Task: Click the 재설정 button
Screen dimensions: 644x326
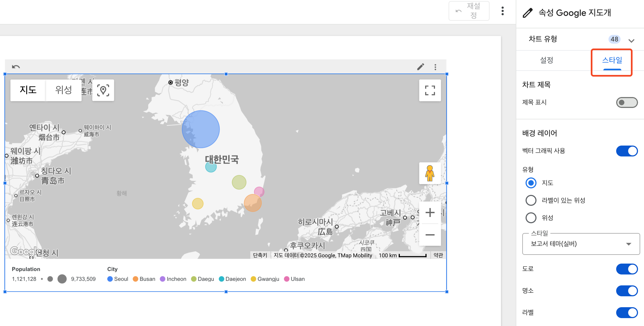Action: (x=469, y=11)
